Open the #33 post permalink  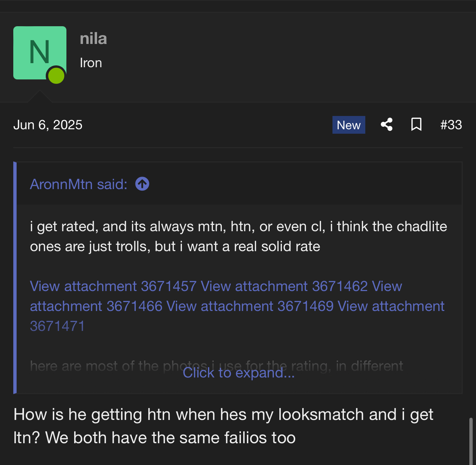(x=451, y=125)
